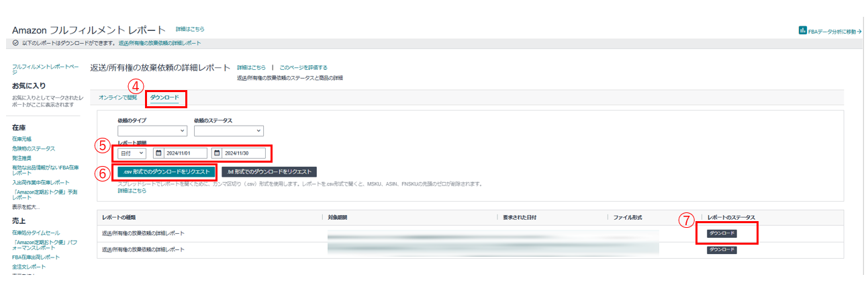This screenshot has height=285, width=868.
Task: Open フルフィルメントレポートページ sidebar link
Action: coord(46,69)
